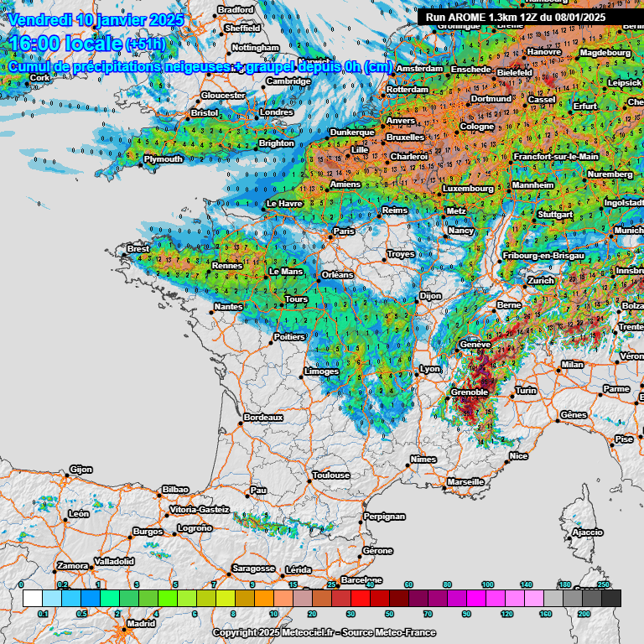Click the Limoges city label
644x644 pixels.
click(x=322, y=371)
